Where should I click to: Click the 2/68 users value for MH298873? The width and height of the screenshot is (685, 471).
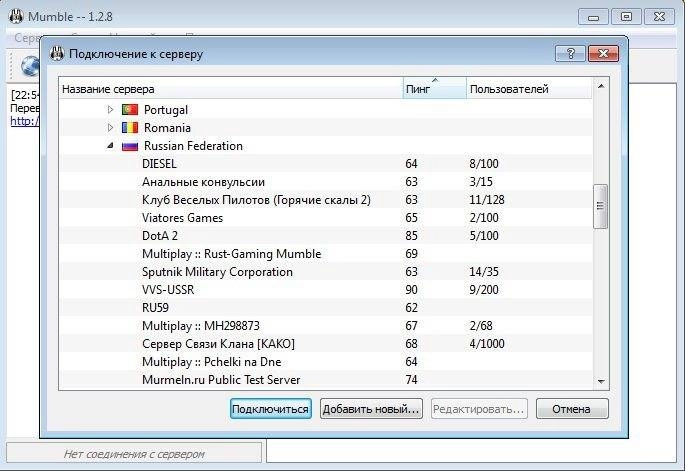481,326
